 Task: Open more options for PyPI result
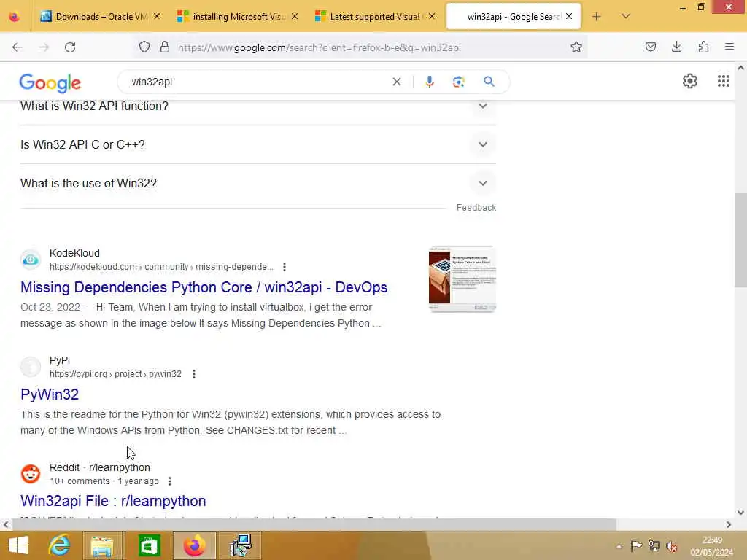point(194,374)
